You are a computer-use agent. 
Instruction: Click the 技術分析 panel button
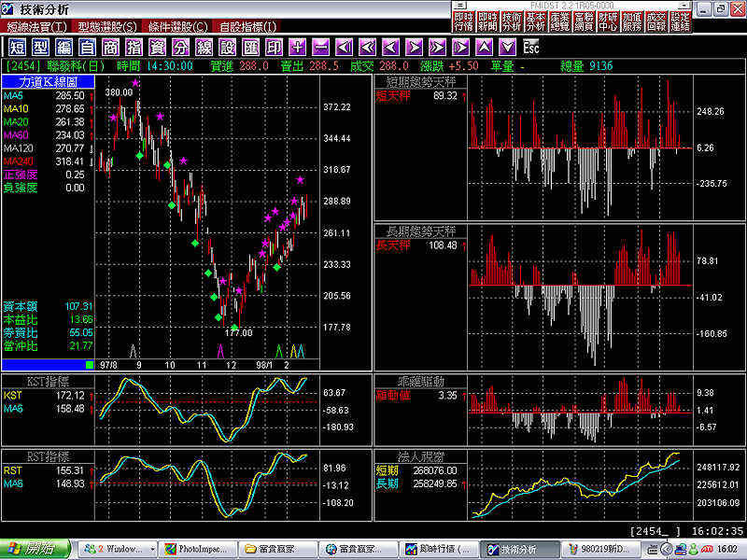point(512,21)
